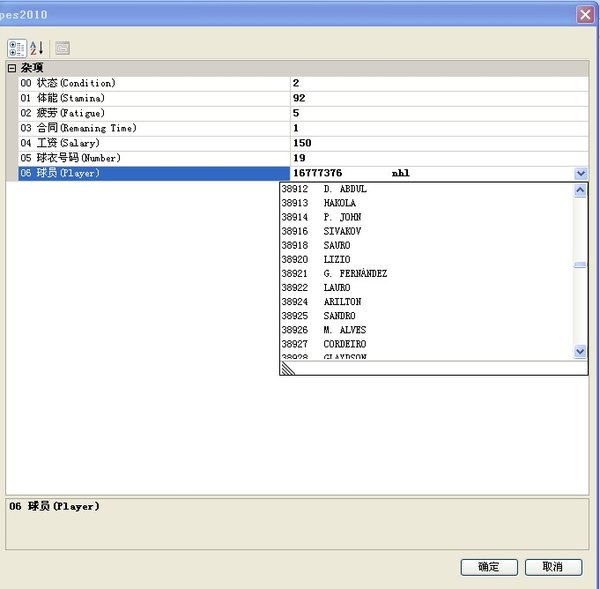Edit the Salary value 150
600x589 pixels.
439,143
